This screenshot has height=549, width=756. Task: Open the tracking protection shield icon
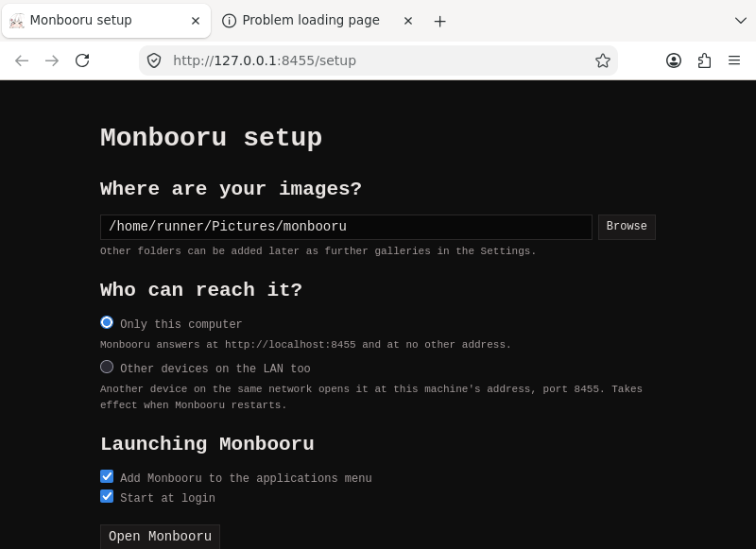coord(154,60)
